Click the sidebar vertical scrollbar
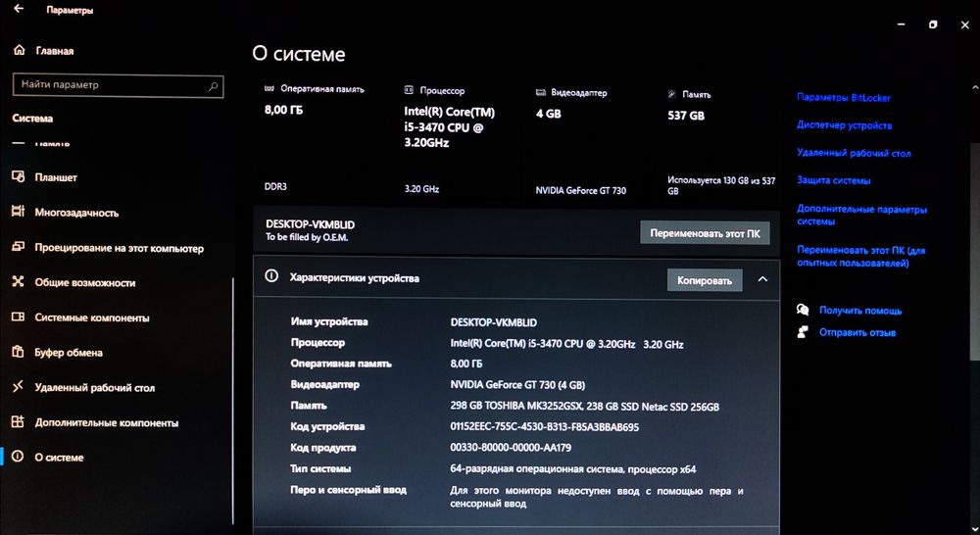The width and height of the screenshot is (980, 535). pyautogui.click(x=233, y=400)
